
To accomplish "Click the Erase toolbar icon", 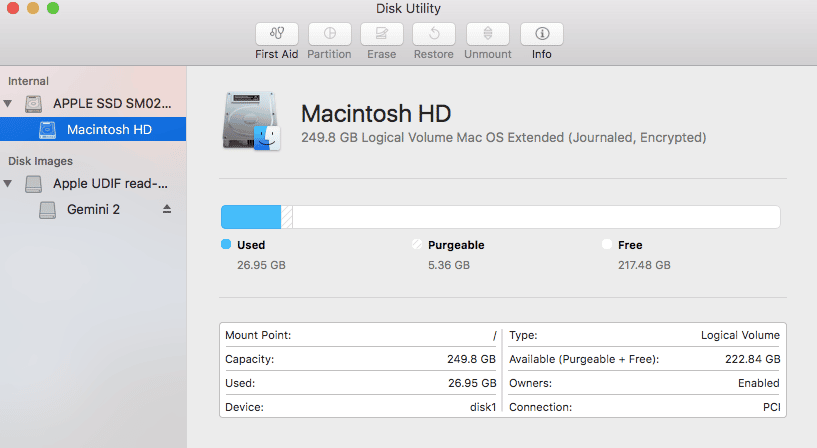I will click(x=381, y=34).
